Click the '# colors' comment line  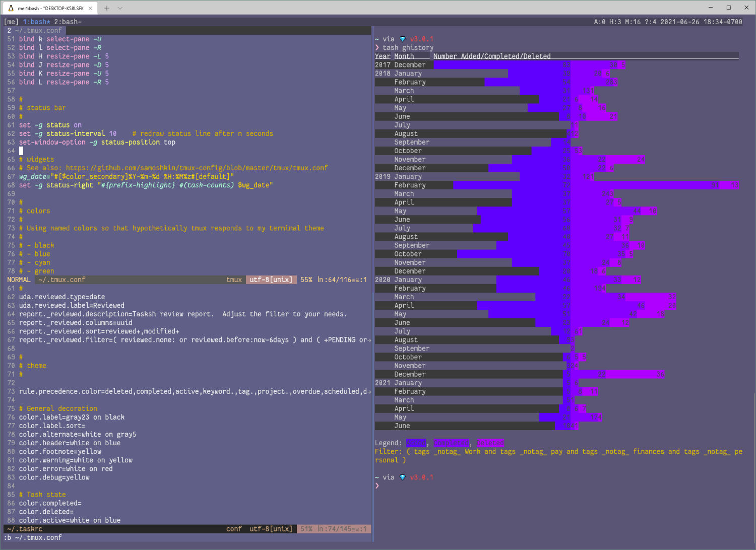click(35, 211)
